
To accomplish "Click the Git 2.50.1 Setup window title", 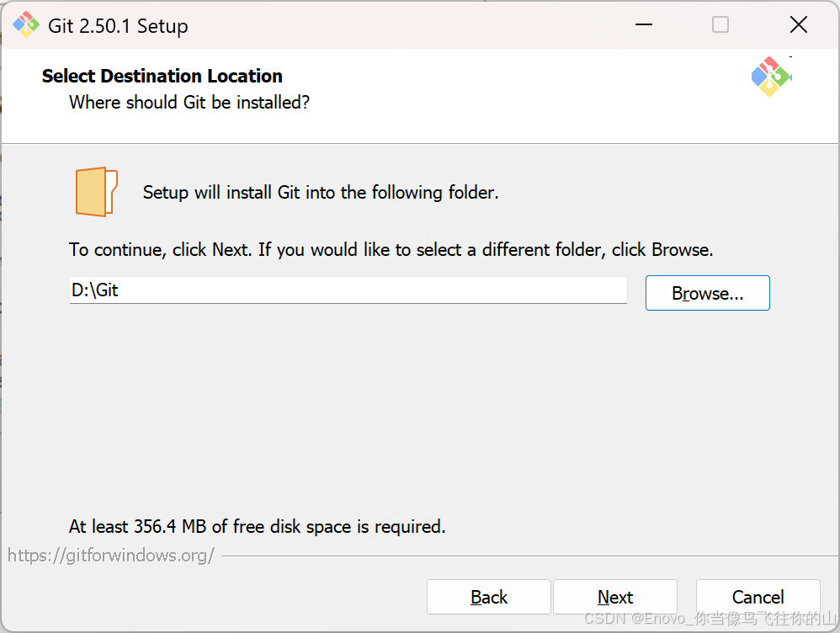I will click(x=118, y=26).
